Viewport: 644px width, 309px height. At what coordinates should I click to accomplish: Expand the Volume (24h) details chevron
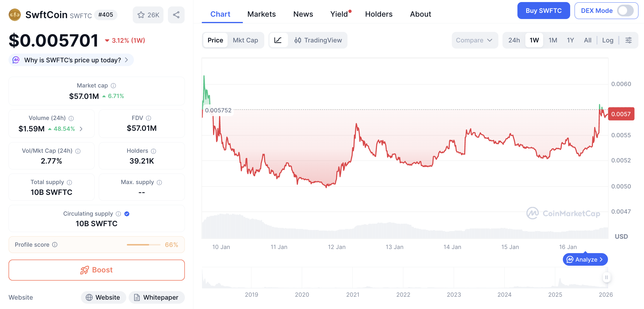point(81,129)
